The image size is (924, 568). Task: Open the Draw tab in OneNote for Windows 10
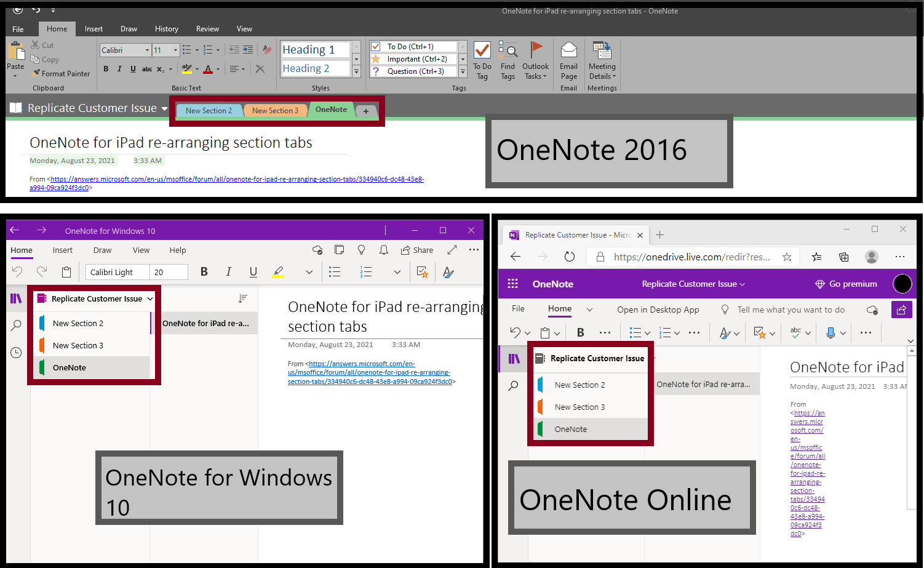coord(102,250)
